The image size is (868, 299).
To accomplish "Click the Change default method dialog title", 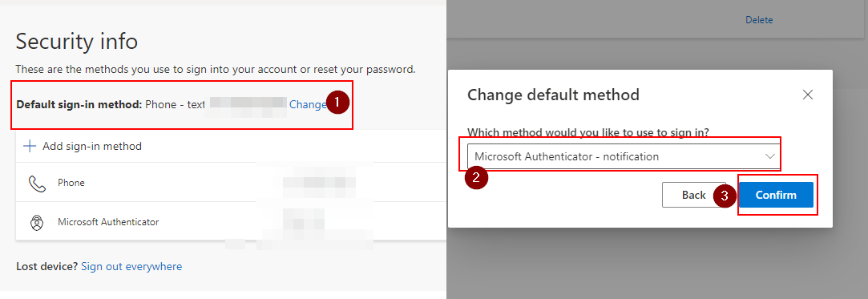I will pyautogui.click(x=554, y=95).
